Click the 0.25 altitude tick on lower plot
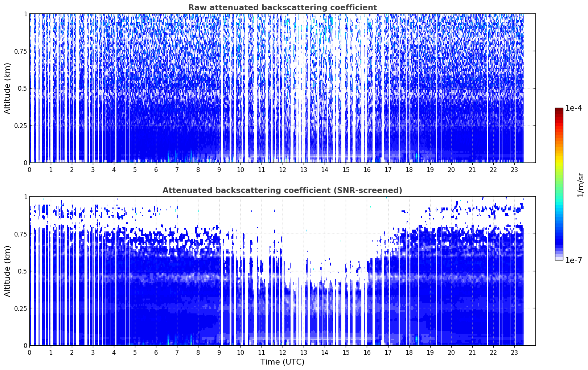The width and height of the screenshot is (588, 370). click(21, 308)
